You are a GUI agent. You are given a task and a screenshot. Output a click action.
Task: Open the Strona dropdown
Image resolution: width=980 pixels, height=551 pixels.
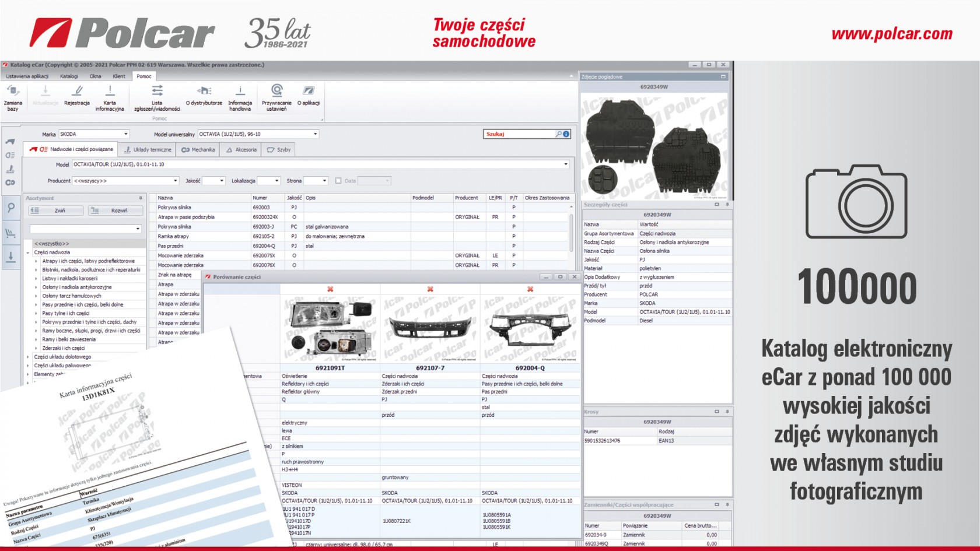324,181
